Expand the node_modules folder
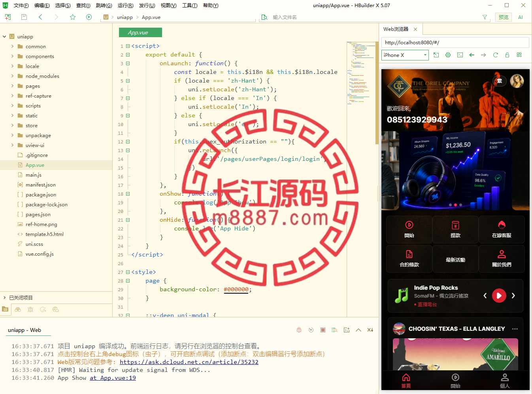Image resolution: width=532 pixels, height=394 pixels. (x=12, y=76)
